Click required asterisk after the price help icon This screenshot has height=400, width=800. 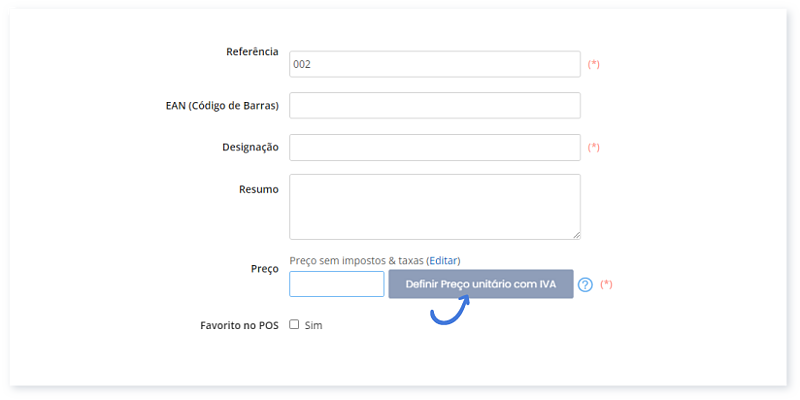(x=606, y=285)
